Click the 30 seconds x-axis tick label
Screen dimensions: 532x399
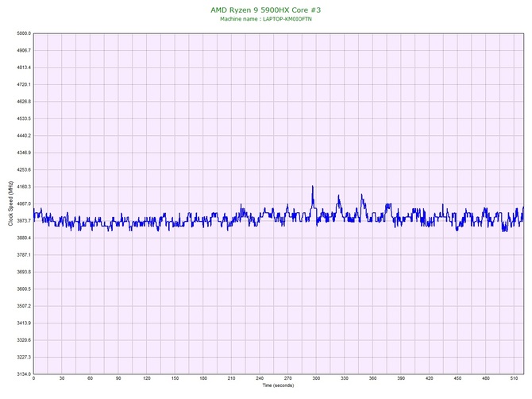coord(62,378)
